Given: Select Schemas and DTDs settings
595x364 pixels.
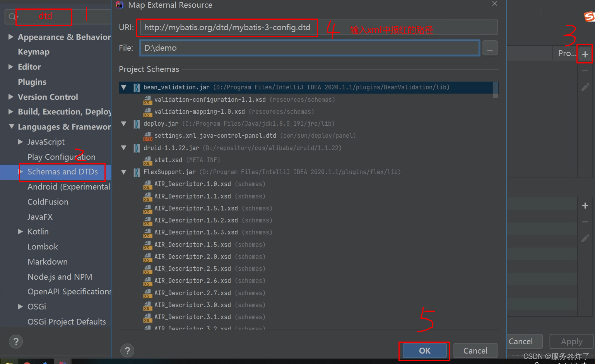Looking at the screenshot, I should pos(63,172).
